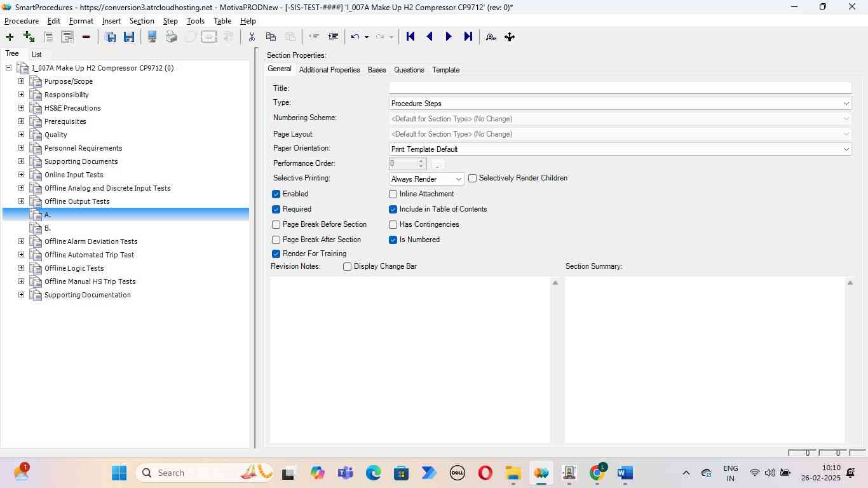Open the Procedure menu
Image resolution: width=868 pixels, height=488 pixels.
coord(22,21)
